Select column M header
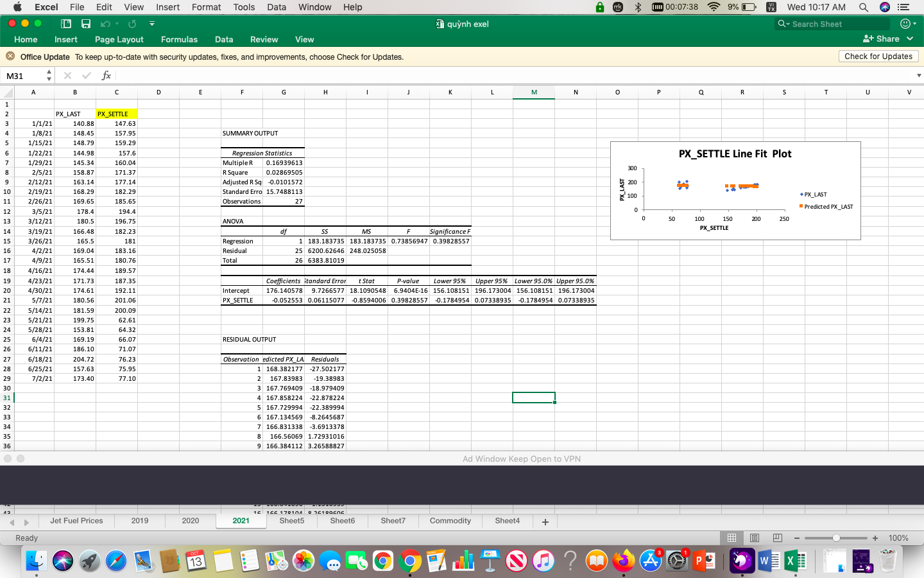Viewport: 924px width, 578px height. pos(534,92)
